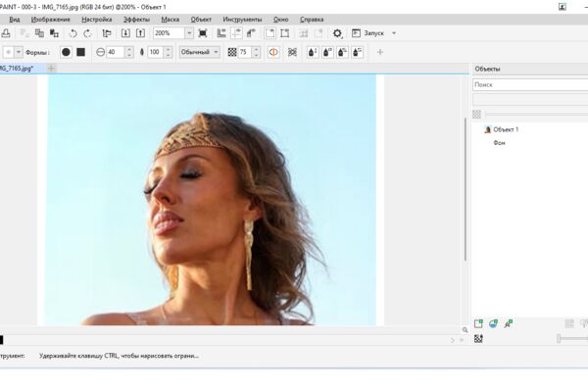Open the Инструменты menu
The image size is (588, 392).
(242, 20)
